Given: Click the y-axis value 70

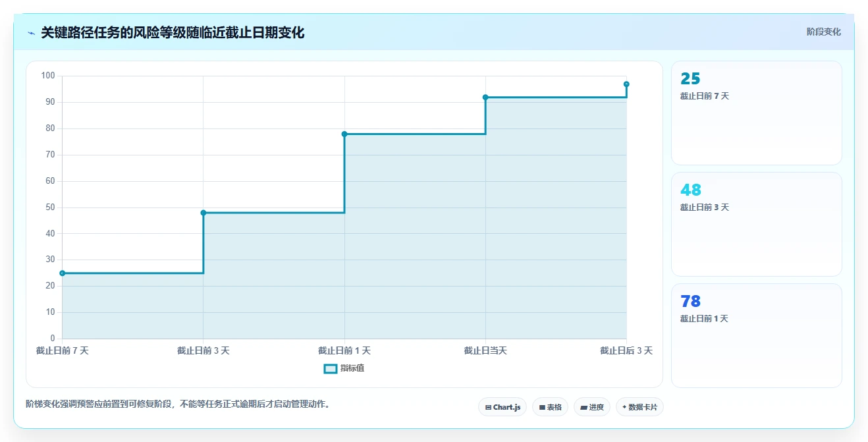Looking at the screenshot, I should 50,155.
